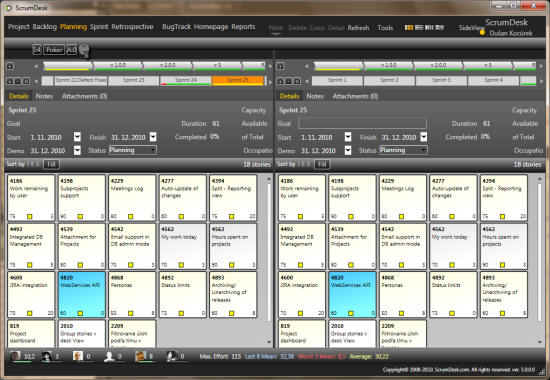
Task: Open the Backlog menu
Action: [45, 27]
